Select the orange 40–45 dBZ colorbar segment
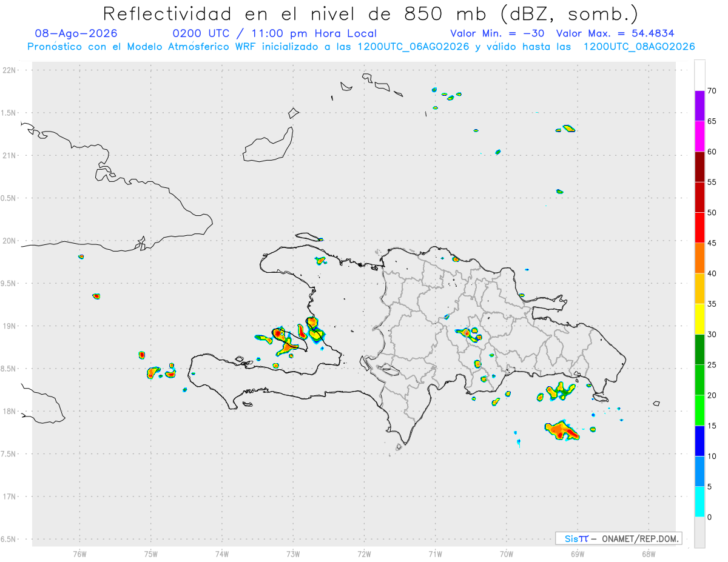Screen dimensions: 728x562 [x=699, y=258]
